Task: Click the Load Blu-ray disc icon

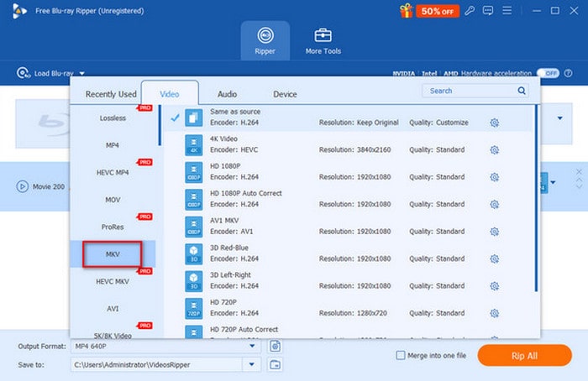Action: tap(24, 73)
